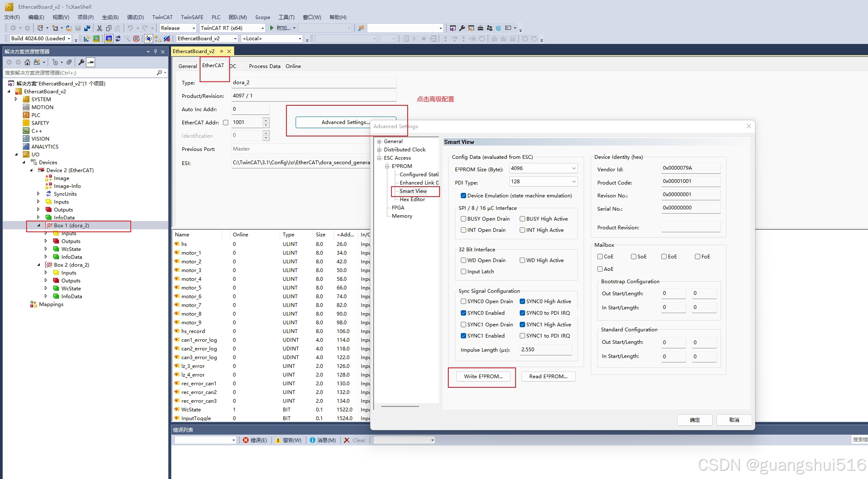Enable the SYNC0 Open Drain checkbox
The image size is (868, 479).
coord(463,302)
